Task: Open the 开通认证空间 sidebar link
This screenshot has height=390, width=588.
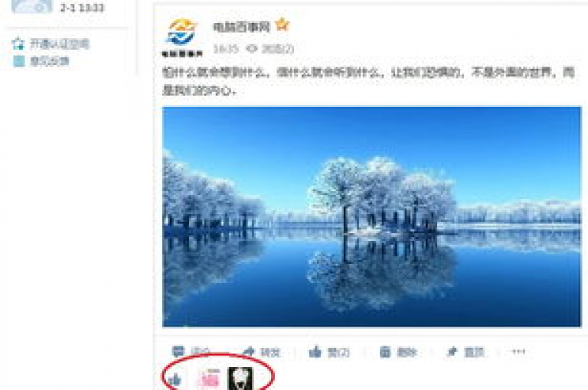Action: [x=51, y=44]
